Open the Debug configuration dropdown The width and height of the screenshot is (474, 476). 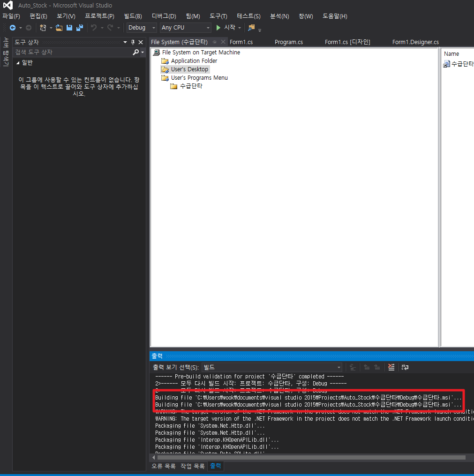(142, 28)
